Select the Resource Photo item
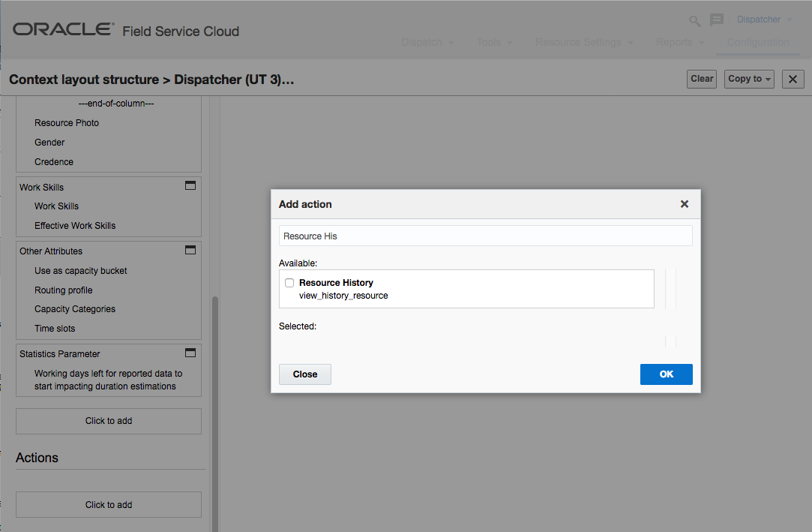 [x=67, y=123]
